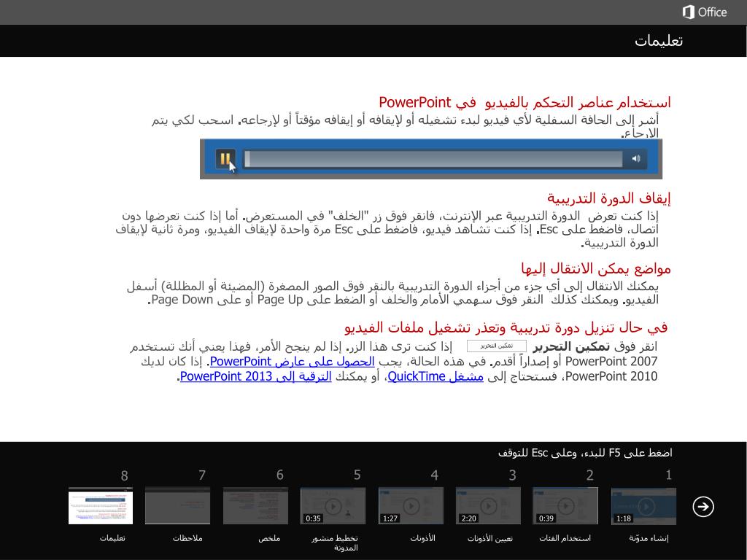Click the next arrow circle icon

point(703,506)
